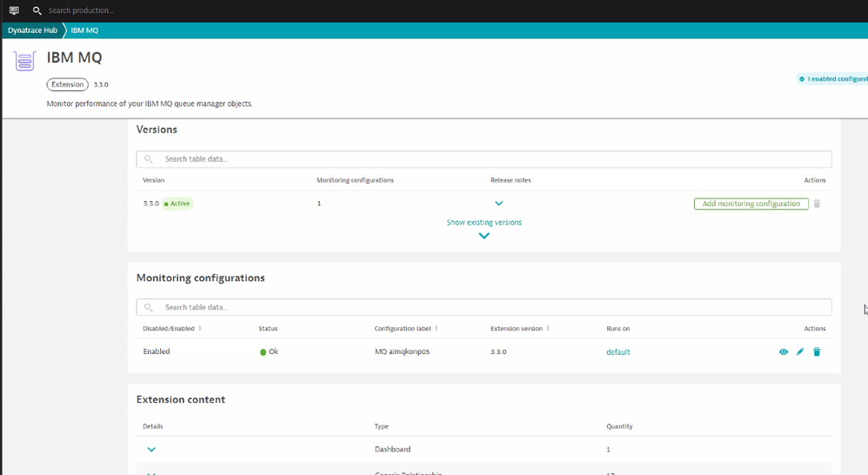Open the default Runs on link

[618, 352]
